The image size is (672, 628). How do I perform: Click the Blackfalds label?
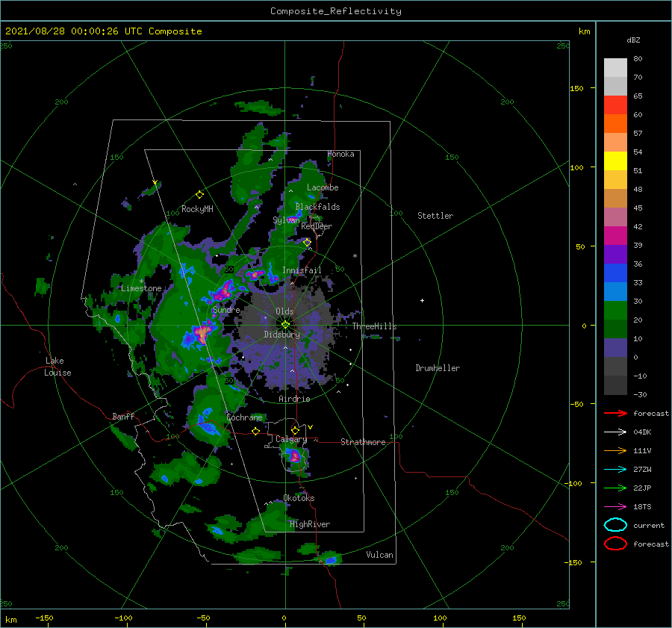[x=317, y=207]
